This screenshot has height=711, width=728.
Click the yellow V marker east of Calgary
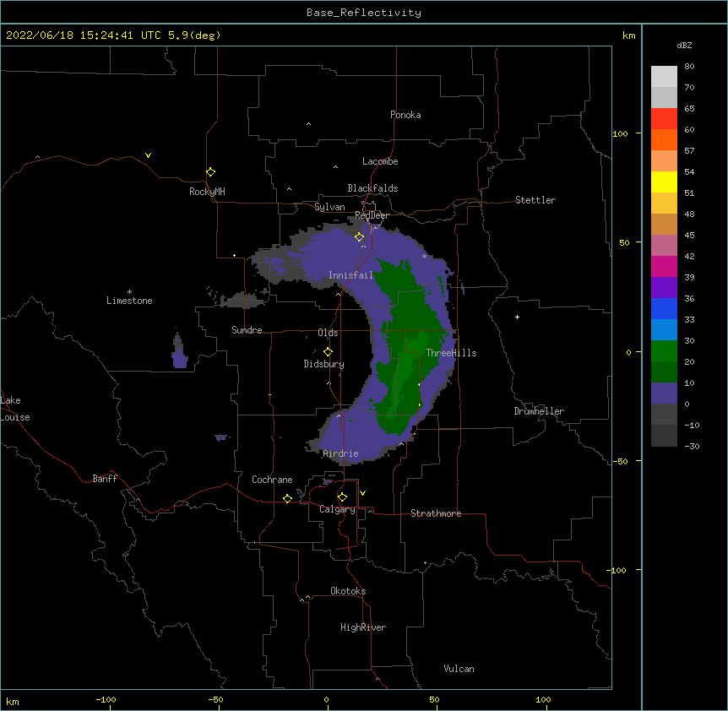pyautogui.click(x=362, y=493)
